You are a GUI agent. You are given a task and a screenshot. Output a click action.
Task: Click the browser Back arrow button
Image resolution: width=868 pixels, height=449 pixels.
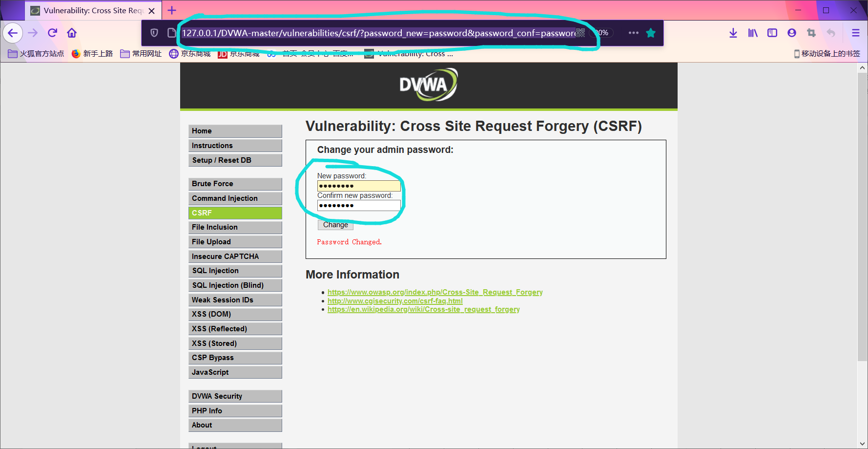[x=13, y=33]
